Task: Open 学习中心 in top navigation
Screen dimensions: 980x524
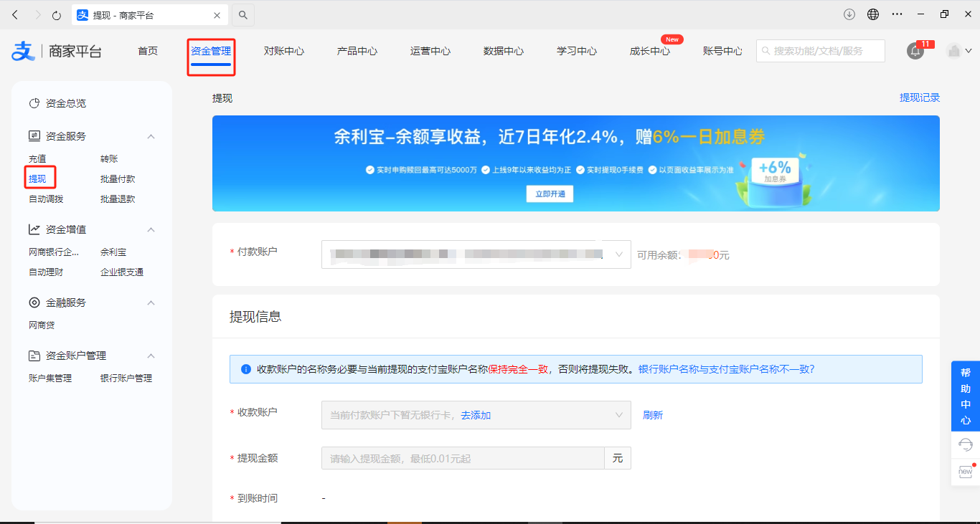Action: point(577,51)
